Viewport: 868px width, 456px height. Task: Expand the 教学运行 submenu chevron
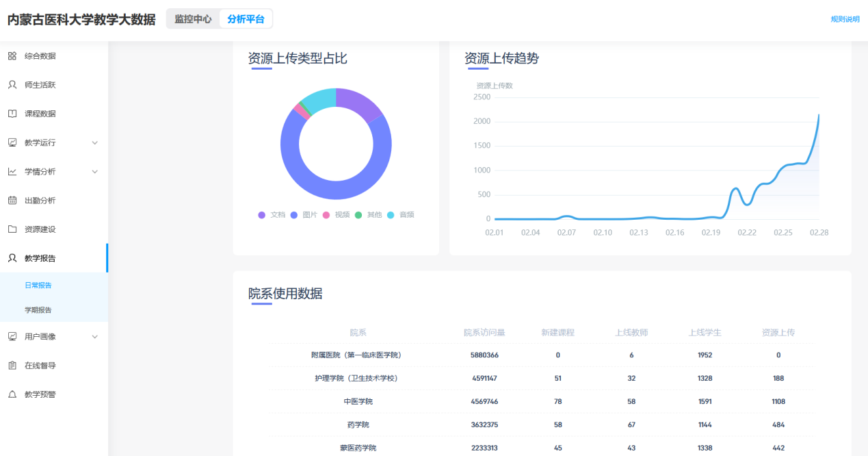(x=95, y=143)
